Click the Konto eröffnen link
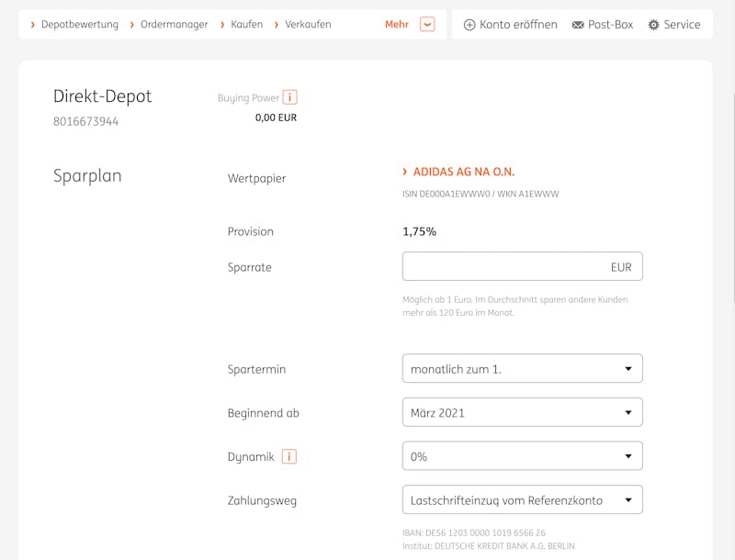Viewport: 735px width, 560px height. pos(518,25)
